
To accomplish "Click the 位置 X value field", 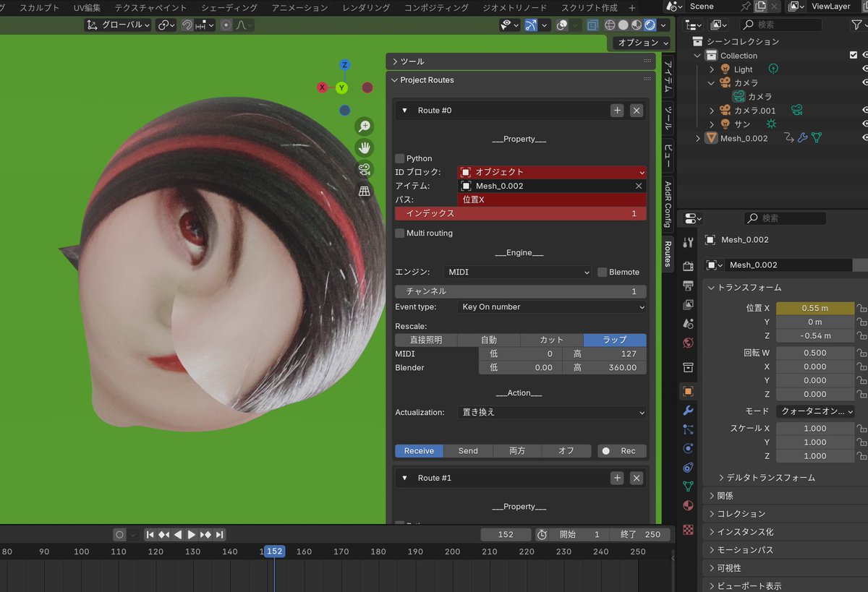I will (814, 308).
